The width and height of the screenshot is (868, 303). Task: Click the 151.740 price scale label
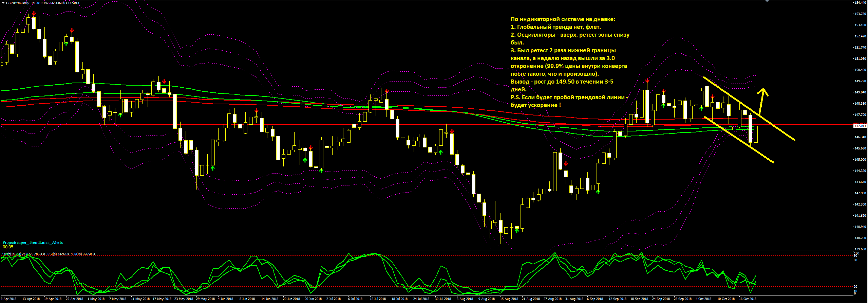point(860,47)
